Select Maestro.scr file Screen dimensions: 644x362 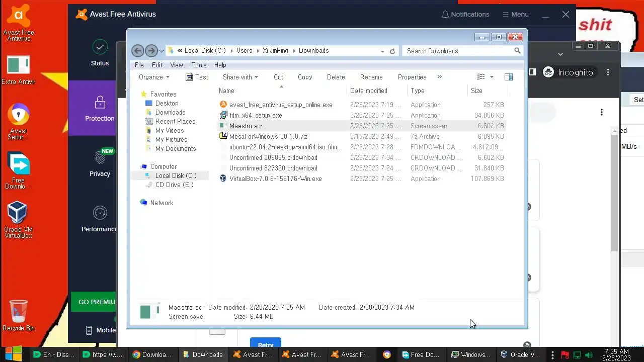361,126
